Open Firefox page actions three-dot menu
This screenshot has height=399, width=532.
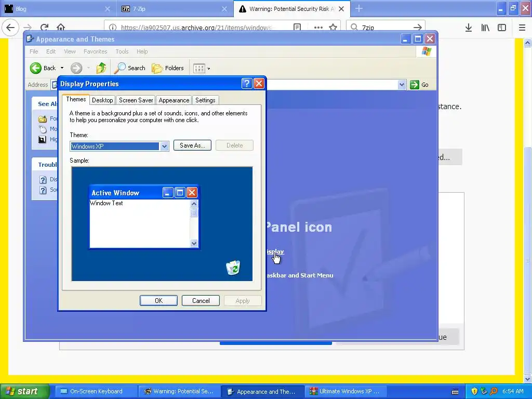click(318, 27)
